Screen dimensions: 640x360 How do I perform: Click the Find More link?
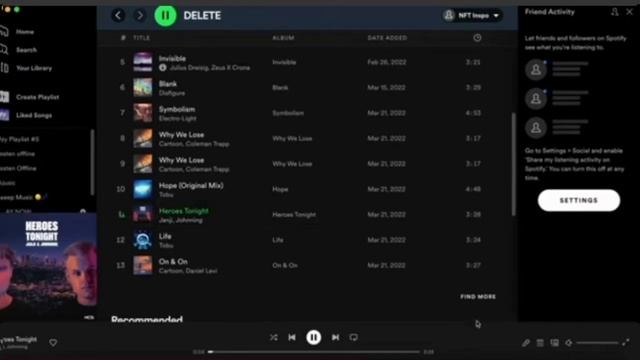coord(478,297)
